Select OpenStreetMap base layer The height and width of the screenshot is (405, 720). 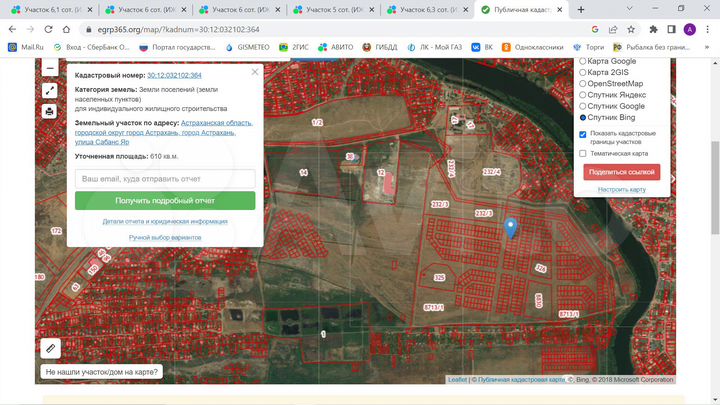(584, 84)
